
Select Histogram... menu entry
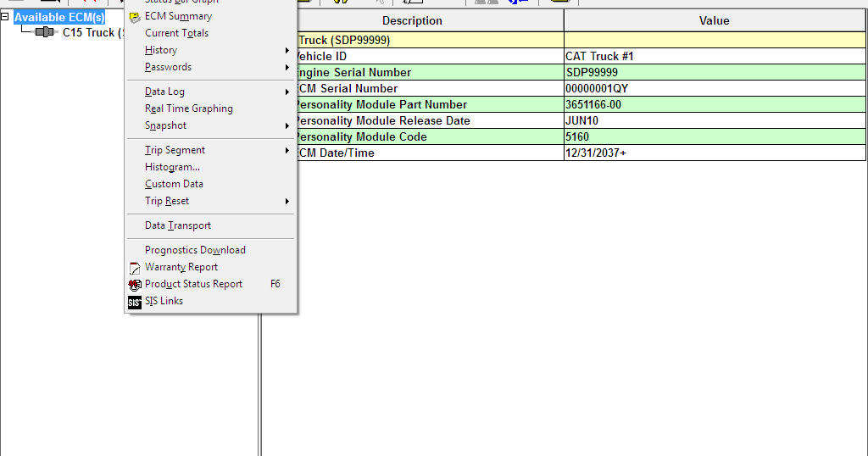(172, 167)
